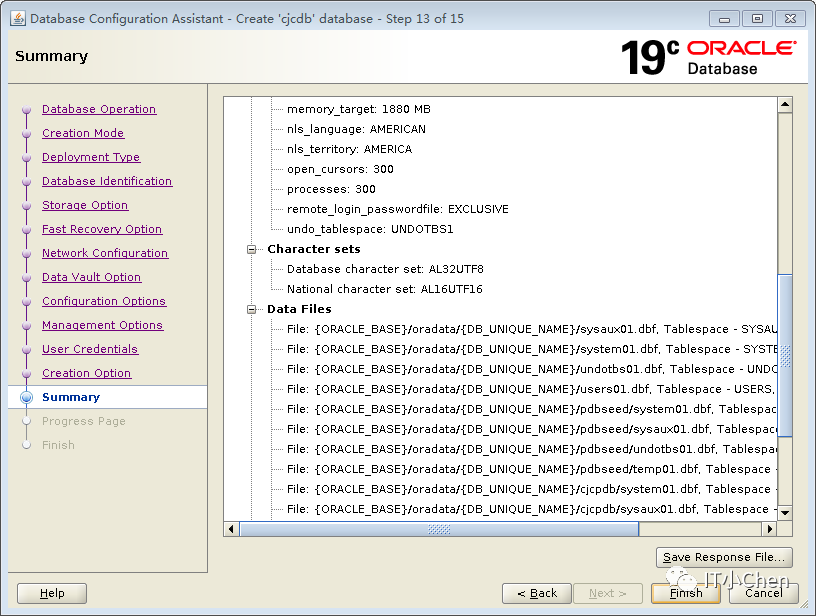Select Database character set: AL32UTF8 row
The height and width of the screenshot is (616, 816).
[385, 269]
